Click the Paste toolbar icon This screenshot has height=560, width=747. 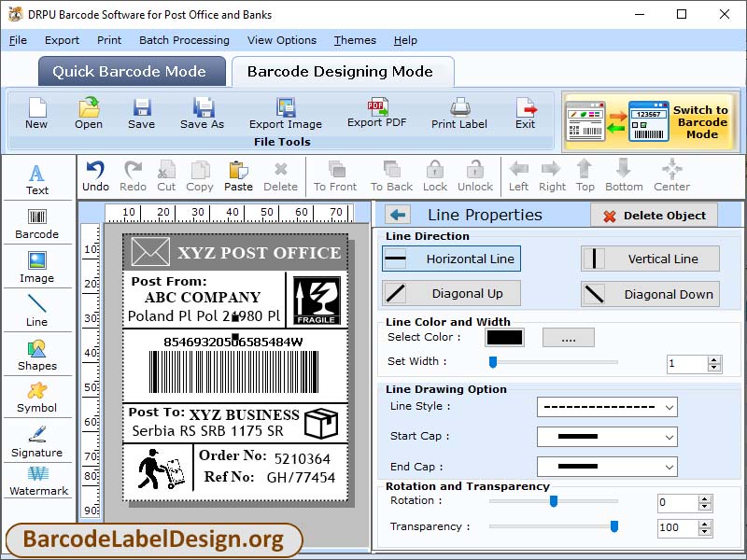click(x=238, y=176)
